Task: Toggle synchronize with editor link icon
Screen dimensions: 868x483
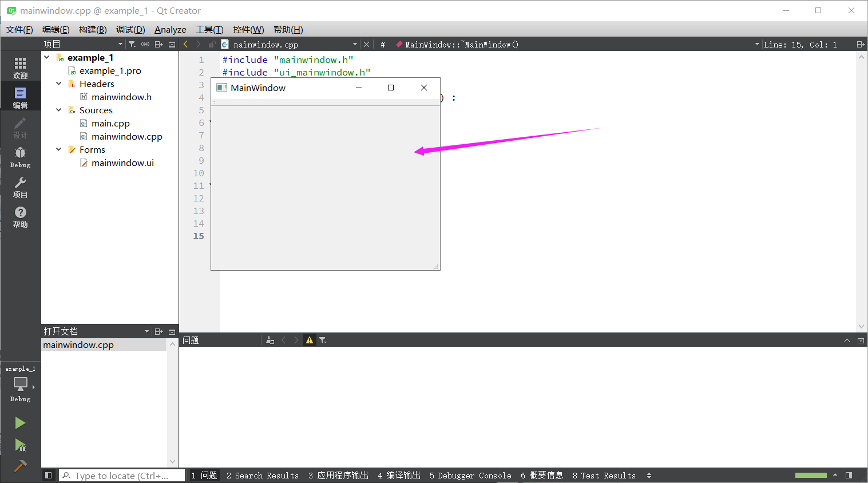Action: 145,44
